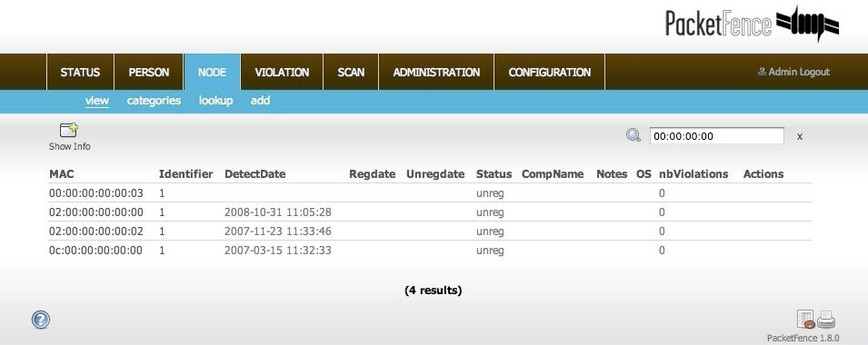
Task: Sort by the Unregdate column header
Action: click(x=435, y=174)
